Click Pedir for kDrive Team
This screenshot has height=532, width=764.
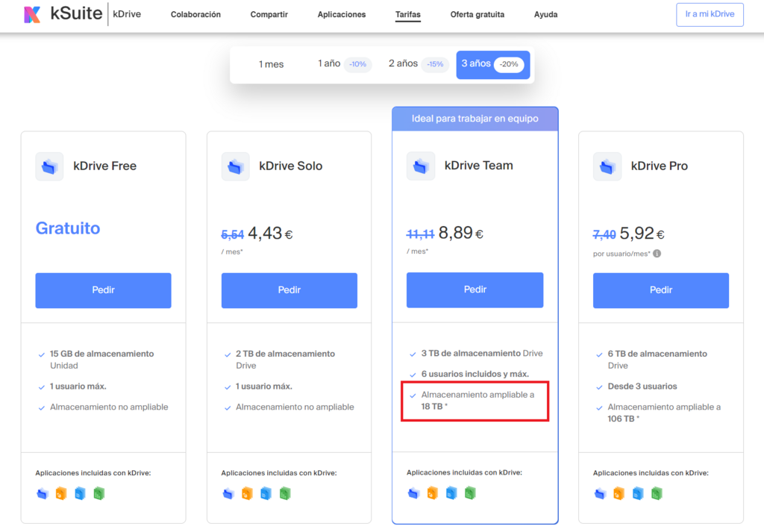[475, 290]
